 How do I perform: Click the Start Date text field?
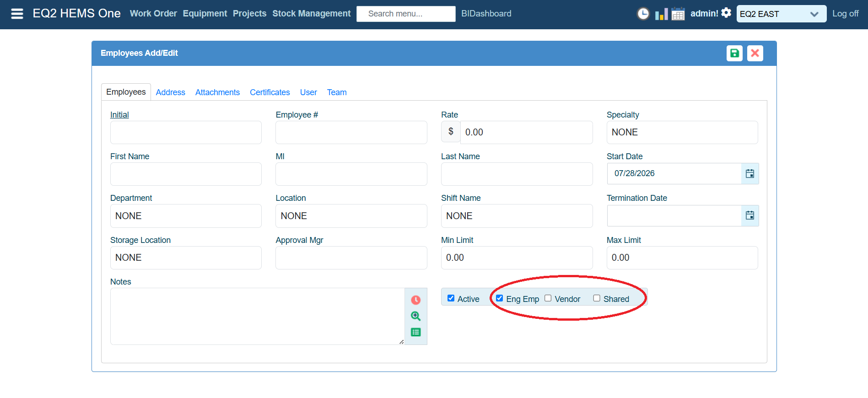674,173
